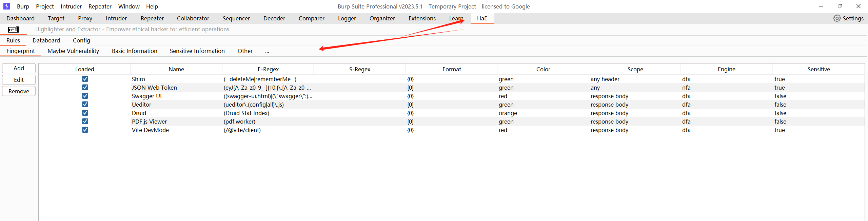Open the Burp menu
Image resolution: width=868 pixels, height=221 pixels.
pos(23,6)
